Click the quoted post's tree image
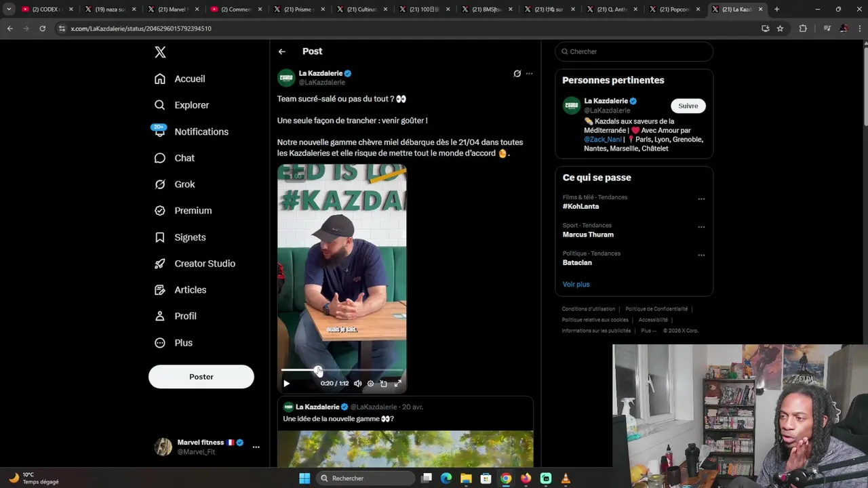 (x=406, y=449)
